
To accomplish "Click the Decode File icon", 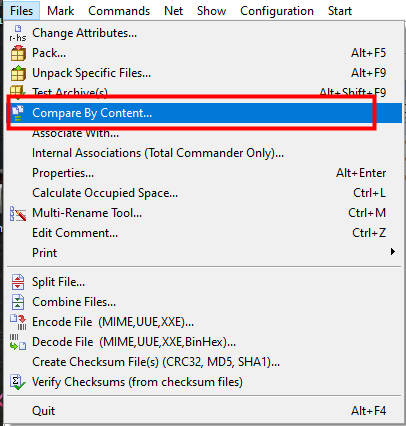I will [18, 342].
